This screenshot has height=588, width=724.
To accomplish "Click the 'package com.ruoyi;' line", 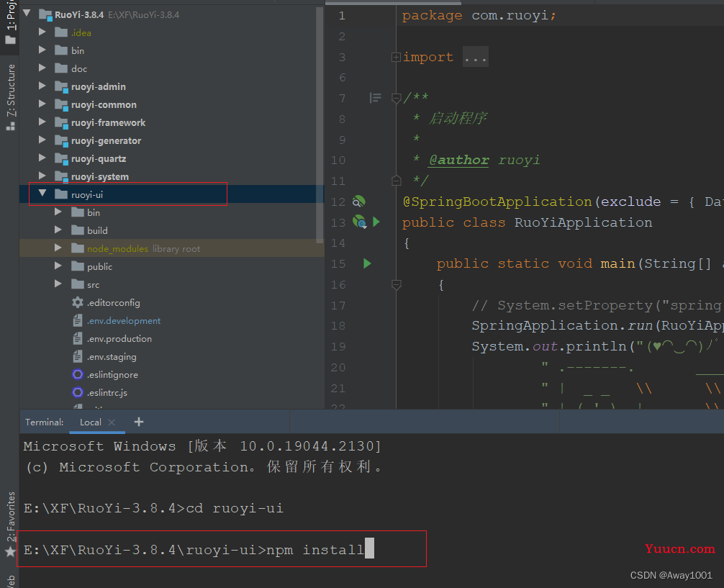I will point(479,15).
